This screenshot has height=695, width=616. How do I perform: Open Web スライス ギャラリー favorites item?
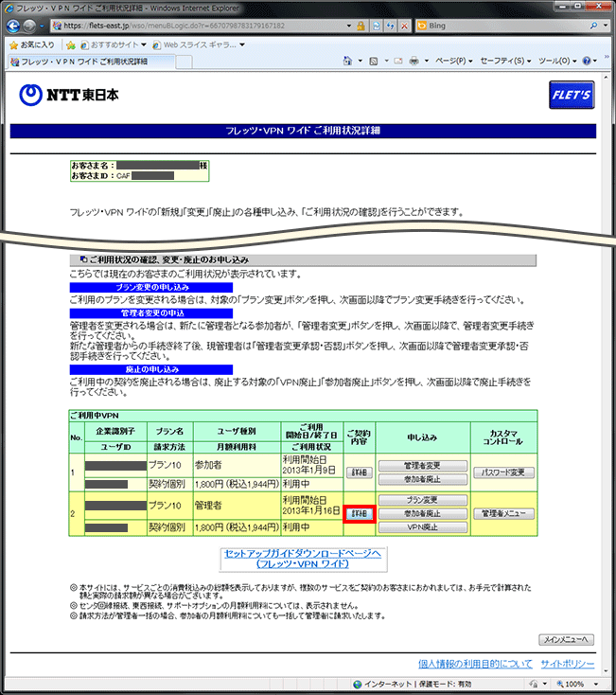point(199,45)
